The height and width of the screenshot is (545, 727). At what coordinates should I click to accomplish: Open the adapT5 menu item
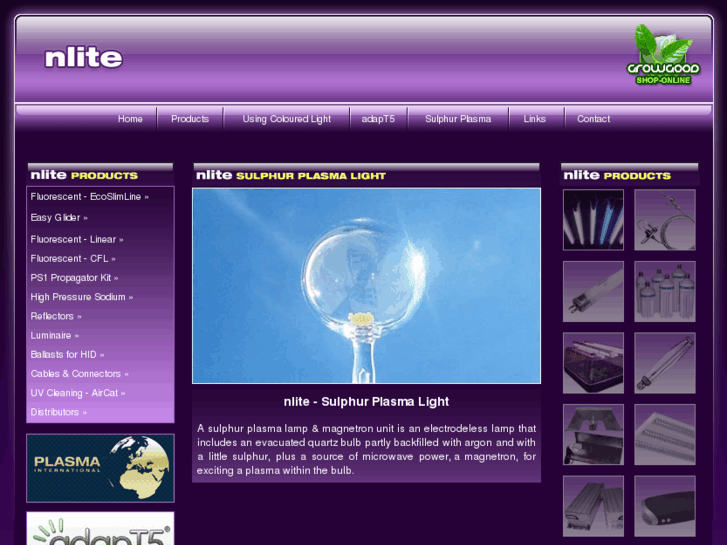tap(378, 119)
